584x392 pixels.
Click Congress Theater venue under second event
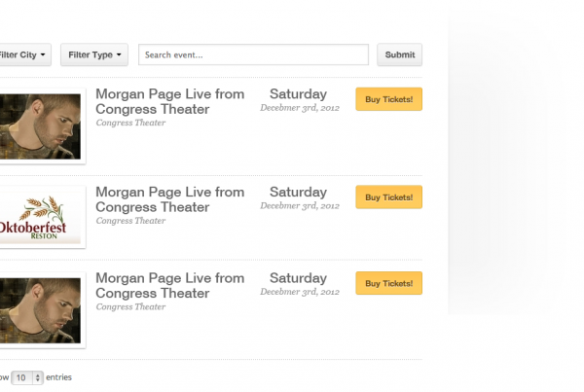click(x=130, y=221)
